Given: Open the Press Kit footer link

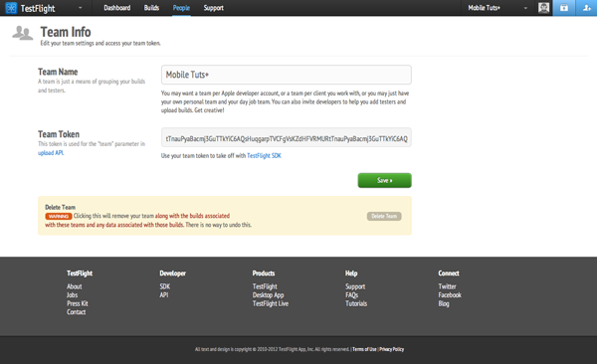Looking at the screenshot, I should pyautogui.click(x=78, y=303).
